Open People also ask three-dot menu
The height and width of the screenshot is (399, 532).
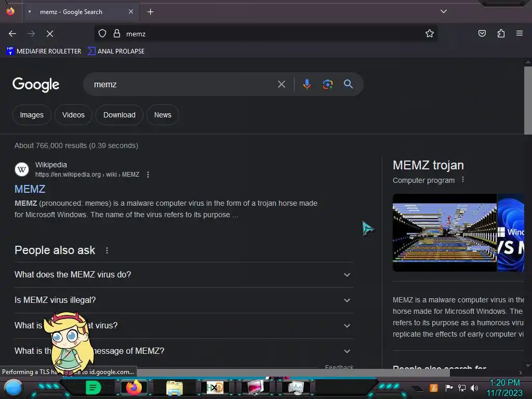107,250
